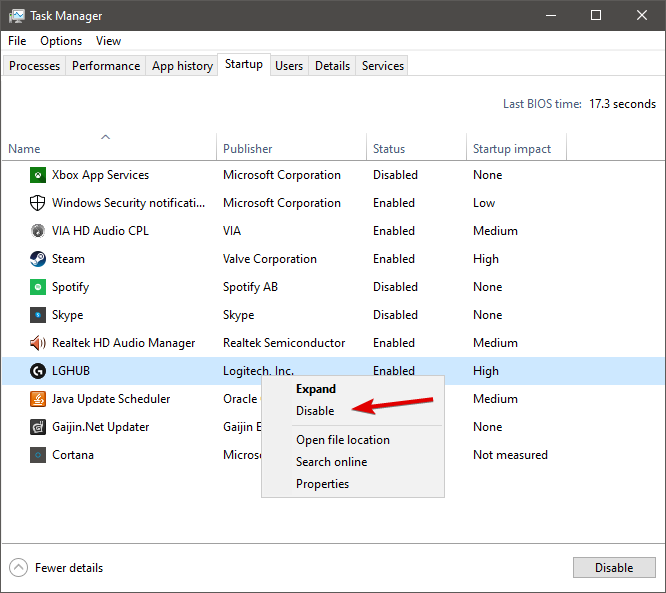
Task: Click the Logitech LGHUB icon
Action: 37,371
